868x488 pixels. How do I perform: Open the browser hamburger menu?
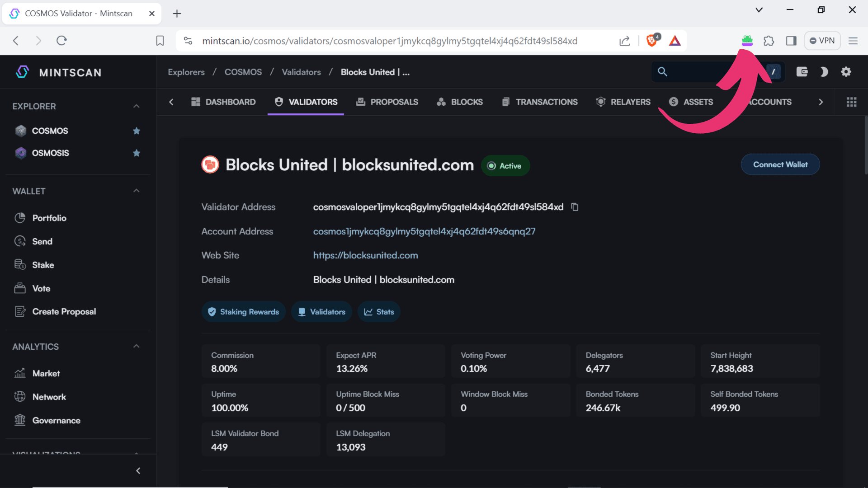point(853,41)
